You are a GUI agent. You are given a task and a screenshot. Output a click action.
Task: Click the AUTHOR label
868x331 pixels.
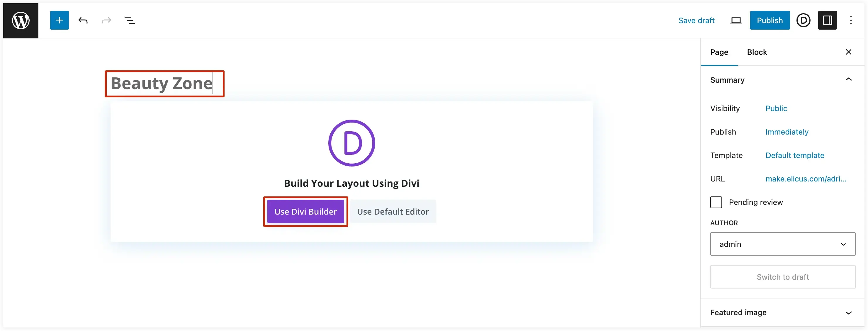coord(724,223)
